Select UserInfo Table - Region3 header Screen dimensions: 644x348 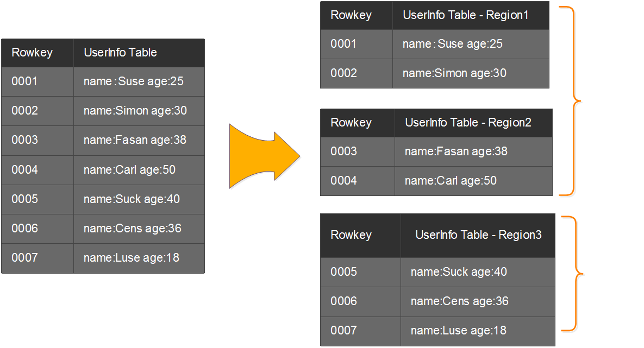(478, 235)
